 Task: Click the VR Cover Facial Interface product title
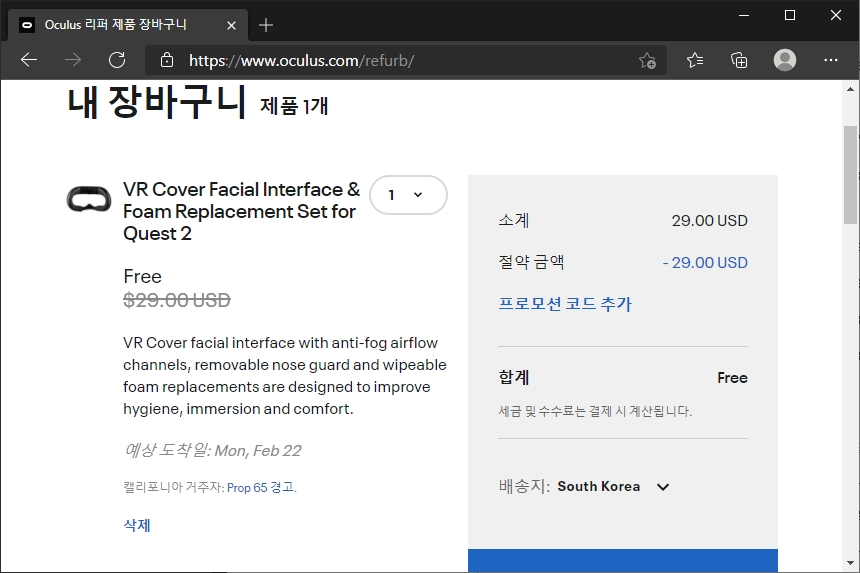click(241, 211)
